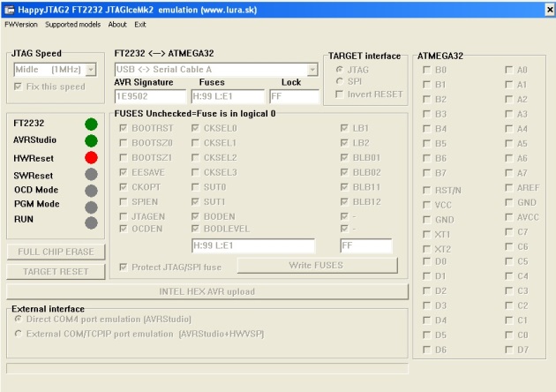Toggle the B0 pin checkbox
556x392 pixels.
point(426,70)
